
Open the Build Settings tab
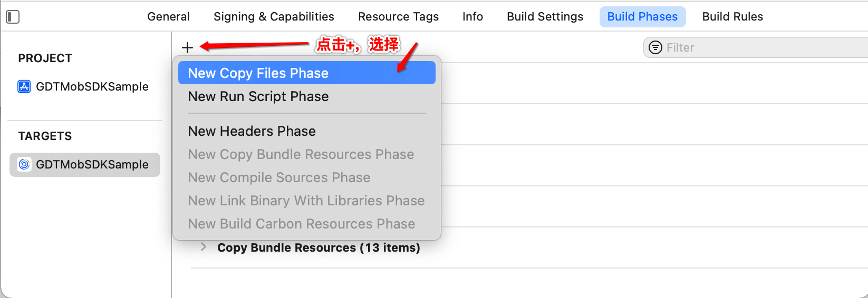[x=545, y=17]
